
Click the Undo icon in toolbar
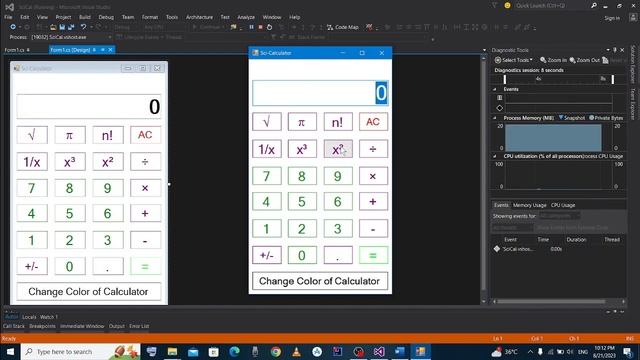[x=83, y=27]
